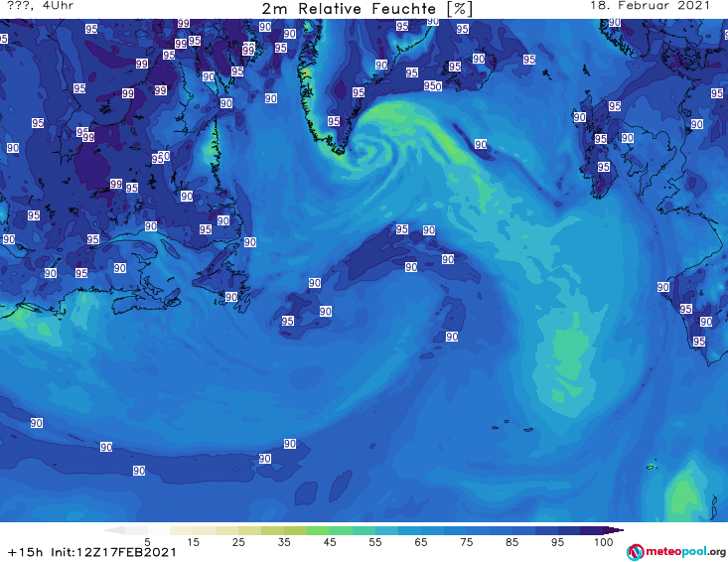Screen dimensions: 728x562
Task: Pick the pale yellow legend swatch above 15
Action: coord(182,530)
